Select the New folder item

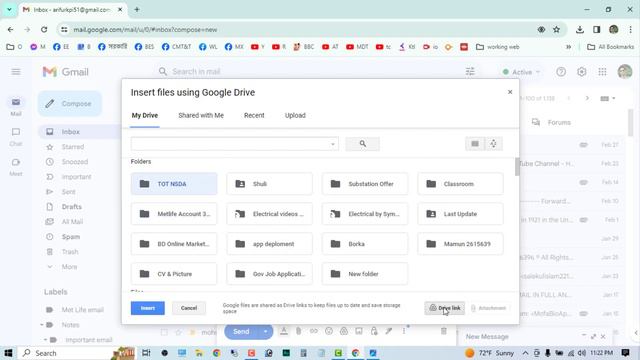coord(365,274)
